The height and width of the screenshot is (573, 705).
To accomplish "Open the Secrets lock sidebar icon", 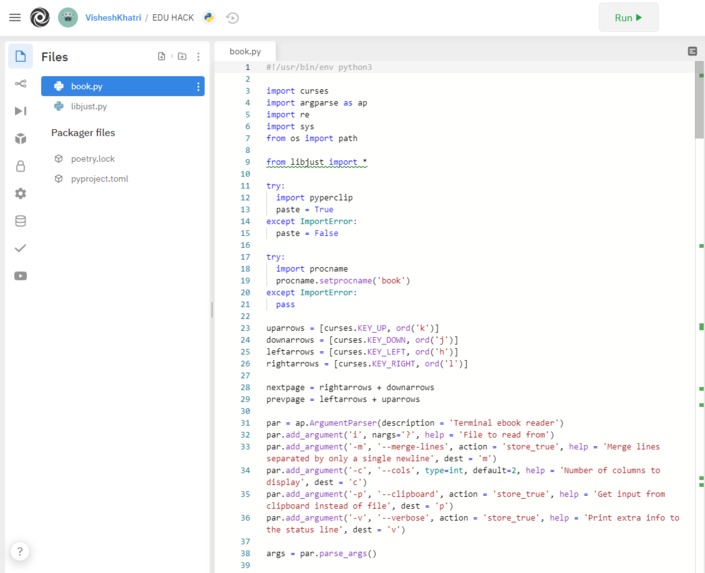I will [x=20, y=166].
